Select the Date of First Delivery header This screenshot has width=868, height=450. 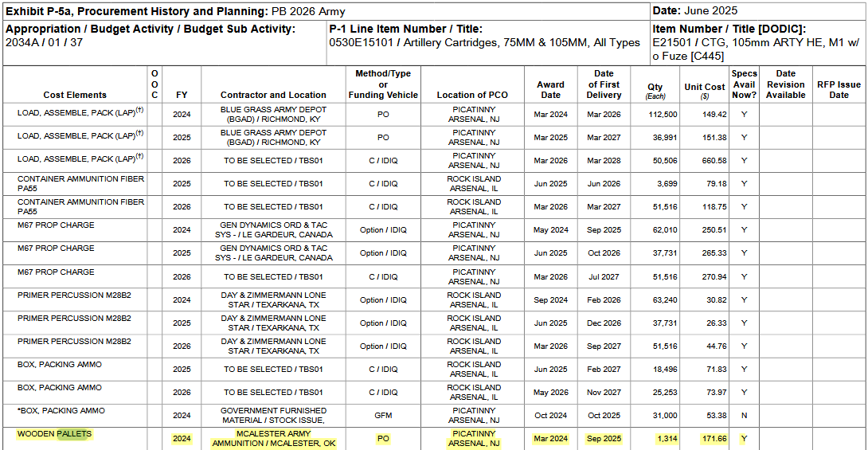(x=604, y=84)
